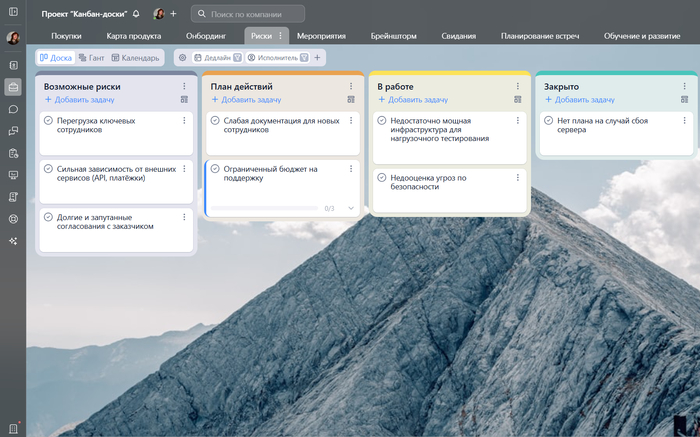Open the chat bubble icon in left sidebar

[13, 109]
